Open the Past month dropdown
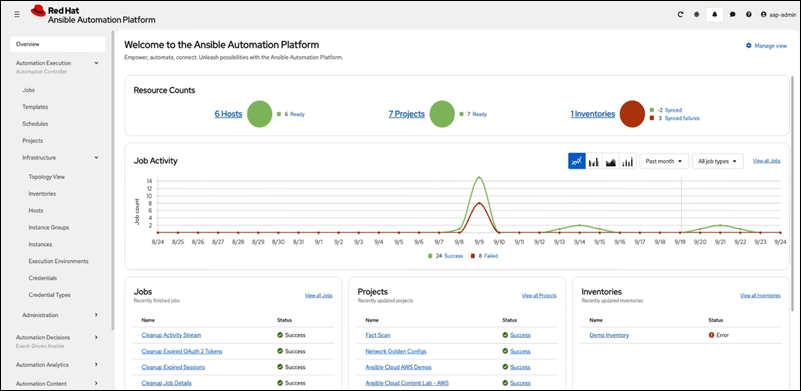Viewport: 801px width, 391px height. 664,161
